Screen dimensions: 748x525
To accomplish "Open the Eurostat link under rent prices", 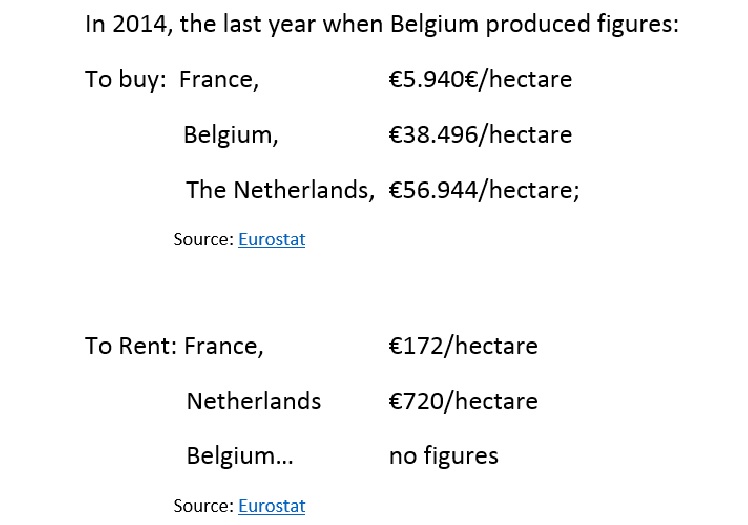I will (x=271, y=505).
